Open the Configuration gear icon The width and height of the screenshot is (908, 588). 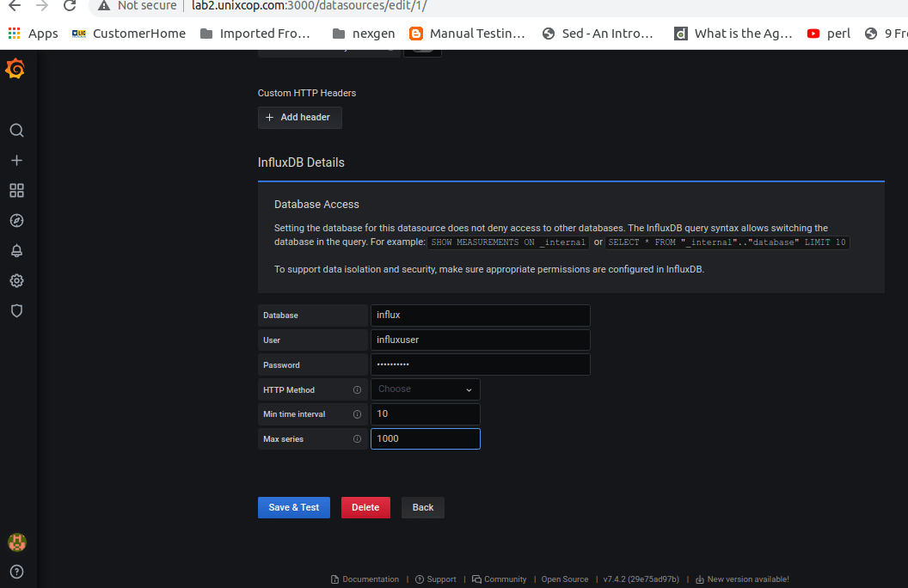pyautogui.click(x=17, y=281)
